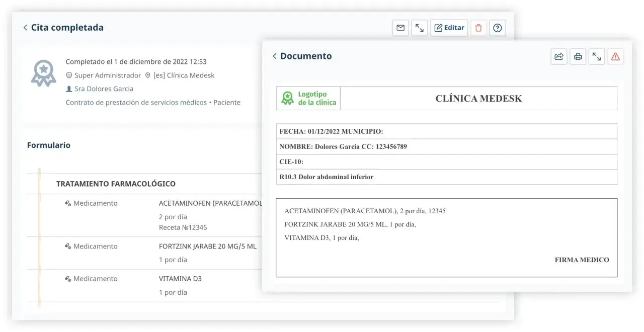The width and height of the screenshot is (644, 332).
Task: Navigate back using the Documento chevron
Action: 275,56
